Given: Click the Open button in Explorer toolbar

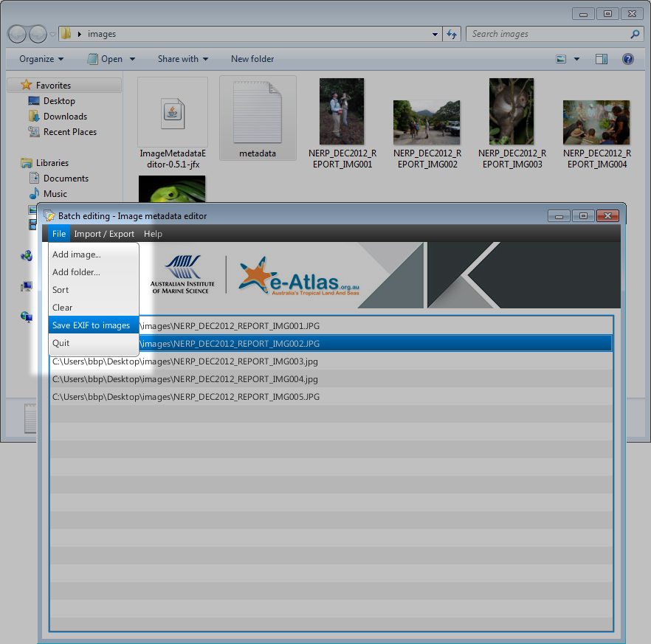Looking at the screenshot, I should [x=105, y=59].
